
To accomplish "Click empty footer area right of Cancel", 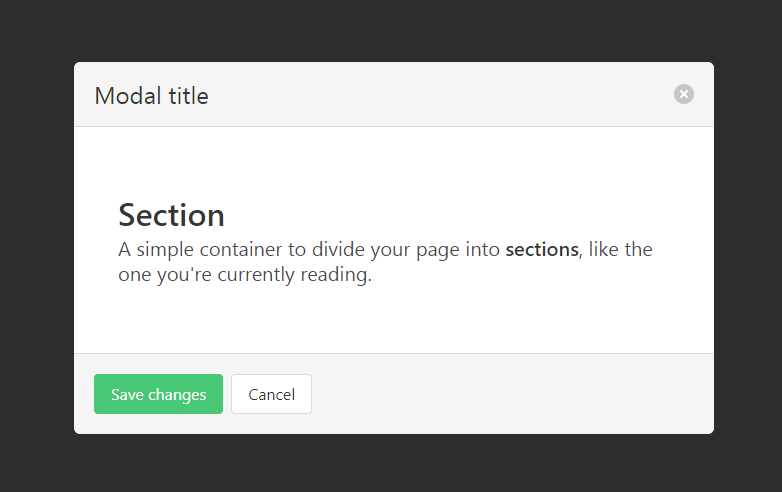I will pos(513,394).
